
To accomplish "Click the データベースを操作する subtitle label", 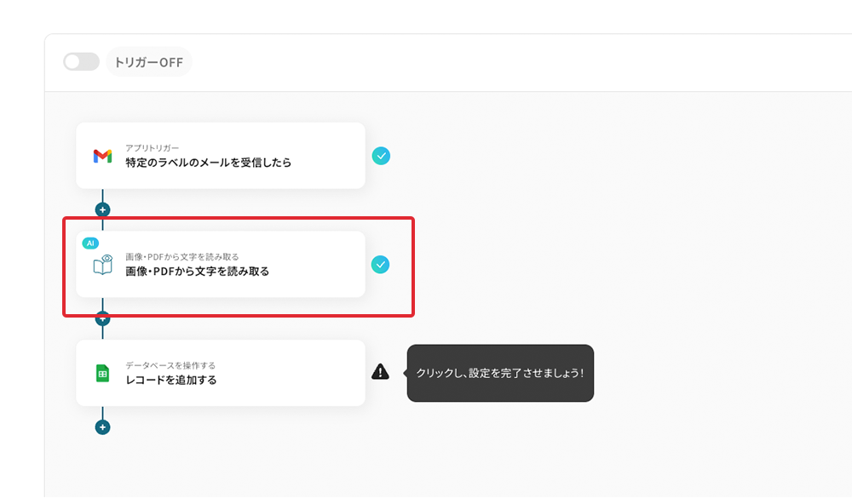I will pos(170,365).
